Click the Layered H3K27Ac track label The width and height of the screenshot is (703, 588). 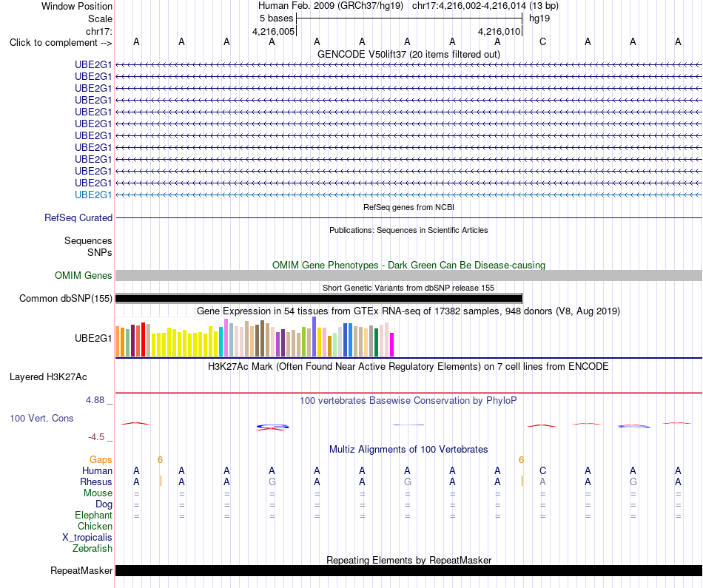(x=48, y=377)
